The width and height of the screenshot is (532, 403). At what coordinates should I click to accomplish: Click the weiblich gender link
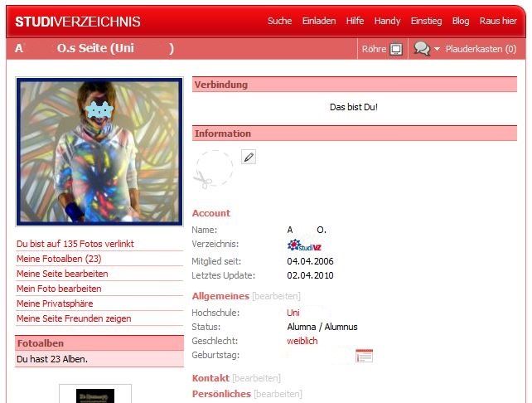click(302, 341)
